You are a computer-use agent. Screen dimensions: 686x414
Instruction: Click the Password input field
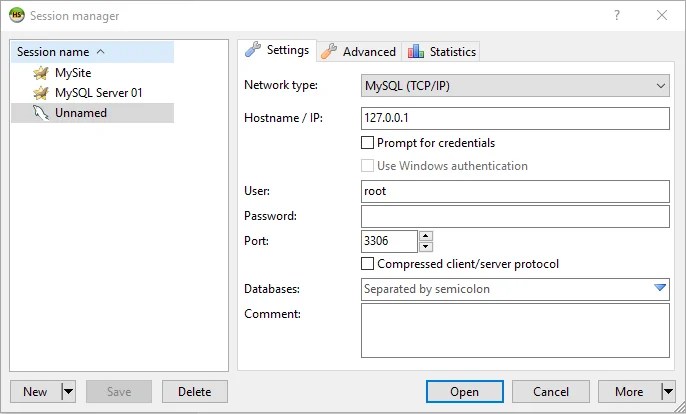point(515,216)
